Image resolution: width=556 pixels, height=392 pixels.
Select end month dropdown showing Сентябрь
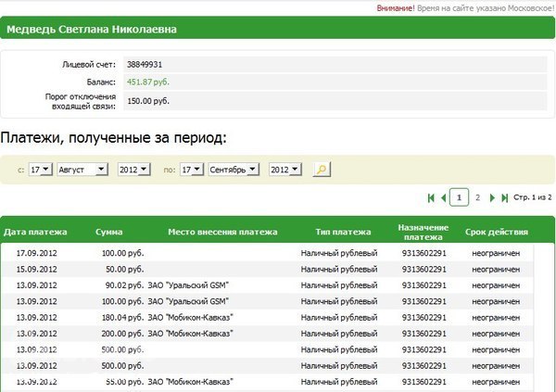tap(234, 170)
